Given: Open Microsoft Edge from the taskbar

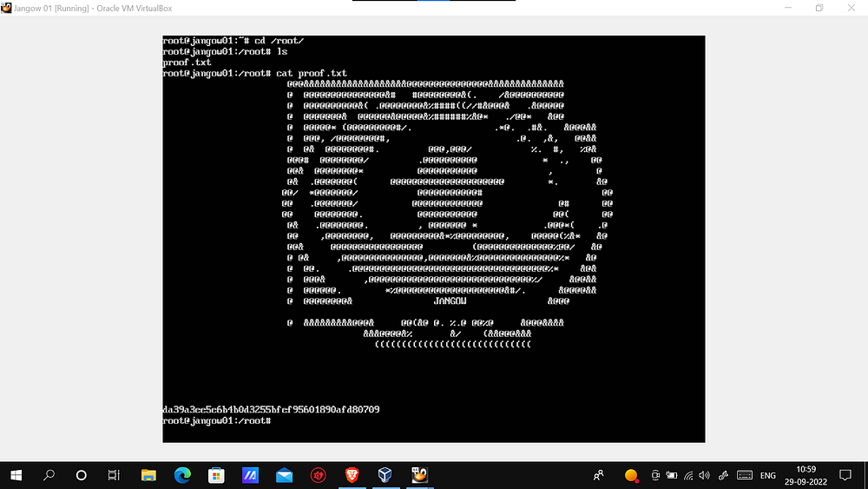Looking at the screenshot, I should tap(182, 475).
